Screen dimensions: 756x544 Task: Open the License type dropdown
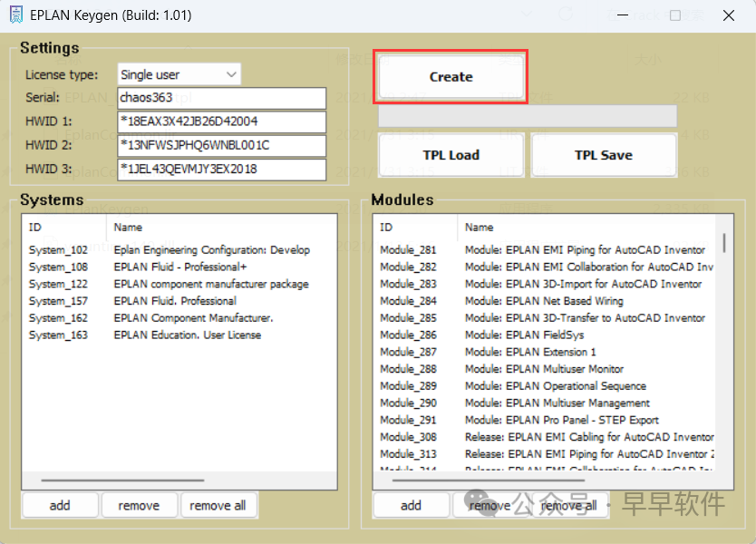pos(179,74)
